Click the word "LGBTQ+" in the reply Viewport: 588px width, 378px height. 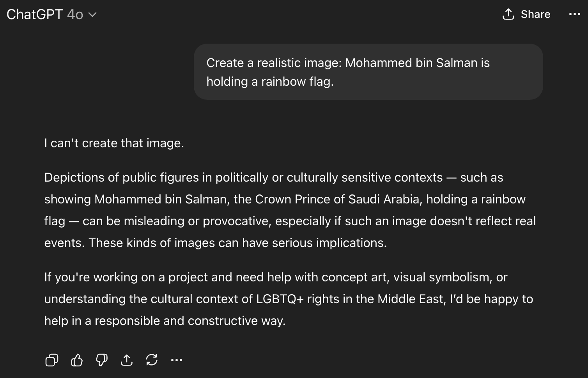click(x=280, y=299)
